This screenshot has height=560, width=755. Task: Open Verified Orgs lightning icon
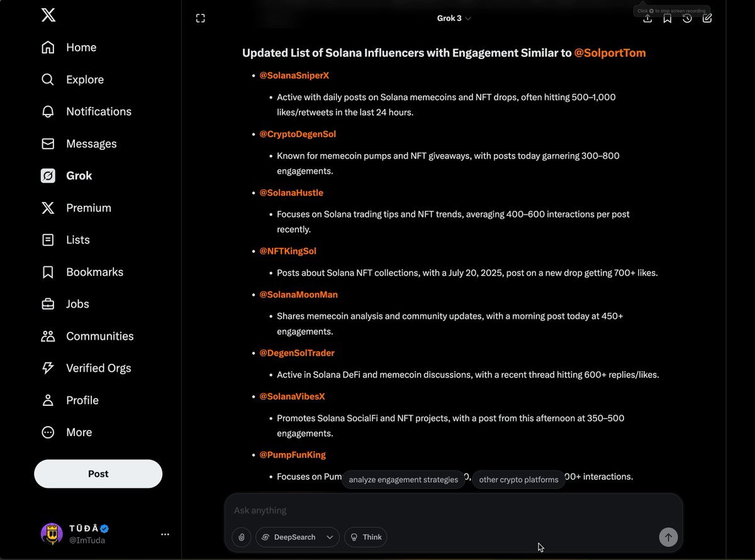tap(48, 368)
